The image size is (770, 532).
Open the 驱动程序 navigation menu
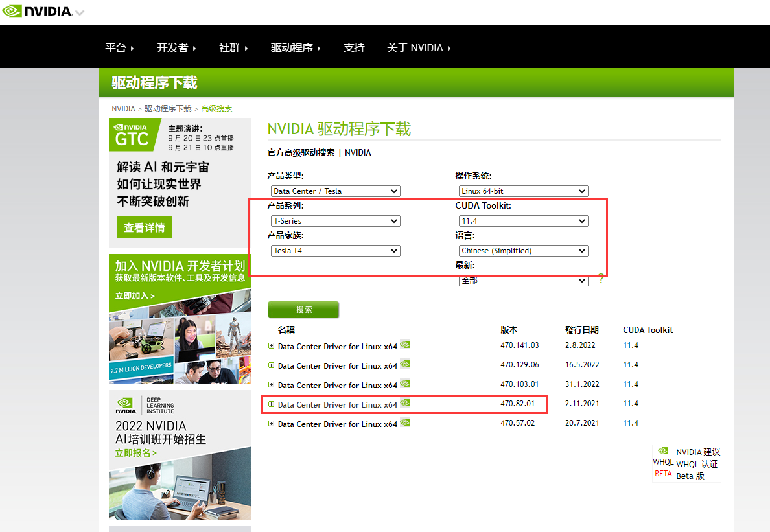[x=295, y=47]
